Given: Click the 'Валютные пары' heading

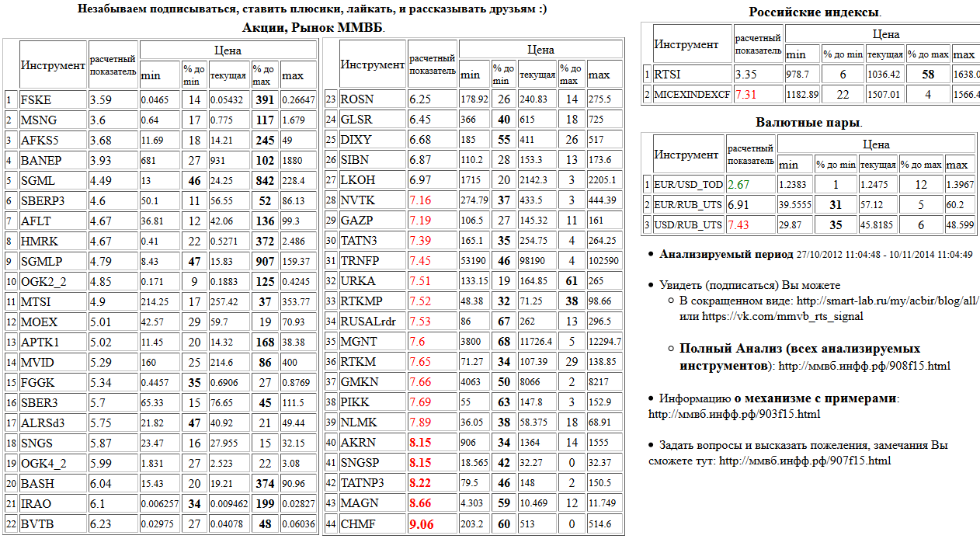Looking at the screenshot, I should (808, 123).
